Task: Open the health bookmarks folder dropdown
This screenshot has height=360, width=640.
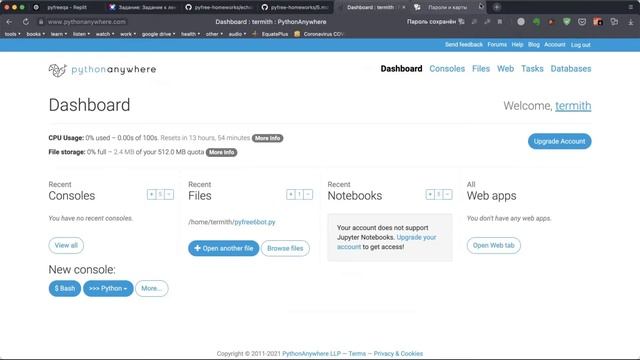Action: pyautogui.click(x=190, y=34)
